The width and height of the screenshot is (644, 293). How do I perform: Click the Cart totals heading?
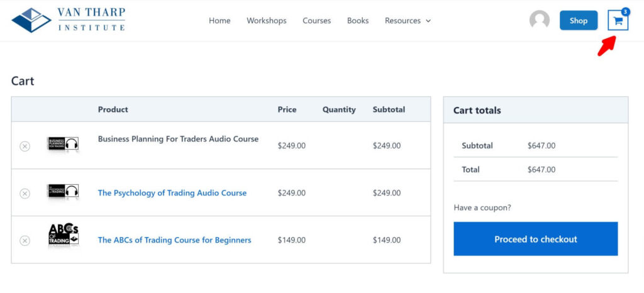[x=477, y=111]
